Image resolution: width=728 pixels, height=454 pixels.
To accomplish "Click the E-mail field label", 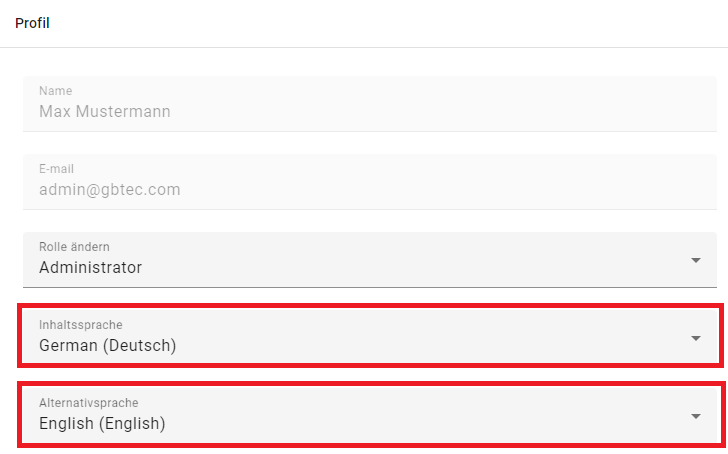I will click(56, 169).
